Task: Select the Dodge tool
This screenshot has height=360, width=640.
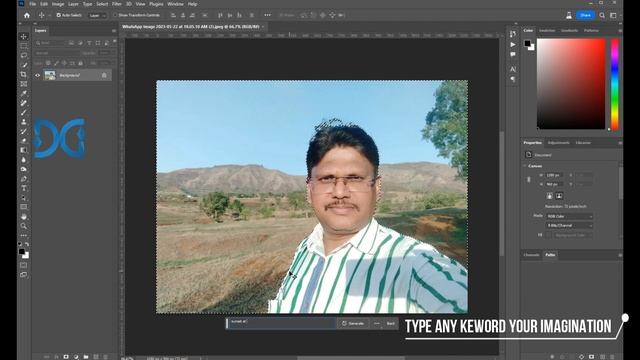Action: (24, 169)
